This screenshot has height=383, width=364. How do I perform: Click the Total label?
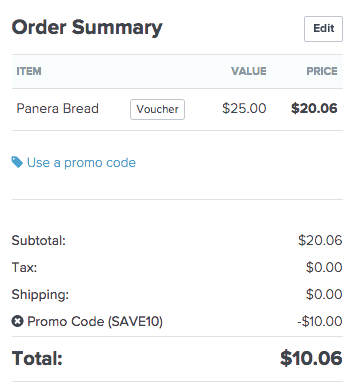tap(37, 359)
